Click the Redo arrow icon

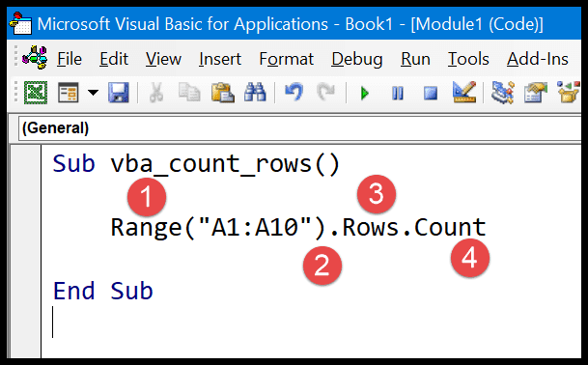coord(326,93)
